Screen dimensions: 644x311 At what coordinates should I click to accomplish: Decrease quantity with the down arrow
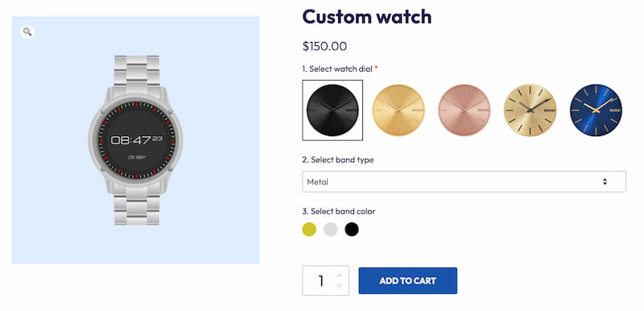pos(339,285)
